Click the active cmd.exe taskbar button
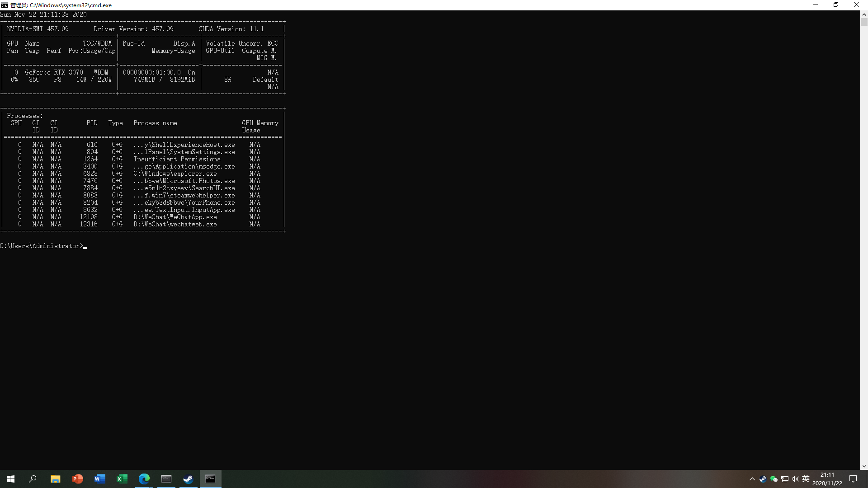 [x=210, y=479]
